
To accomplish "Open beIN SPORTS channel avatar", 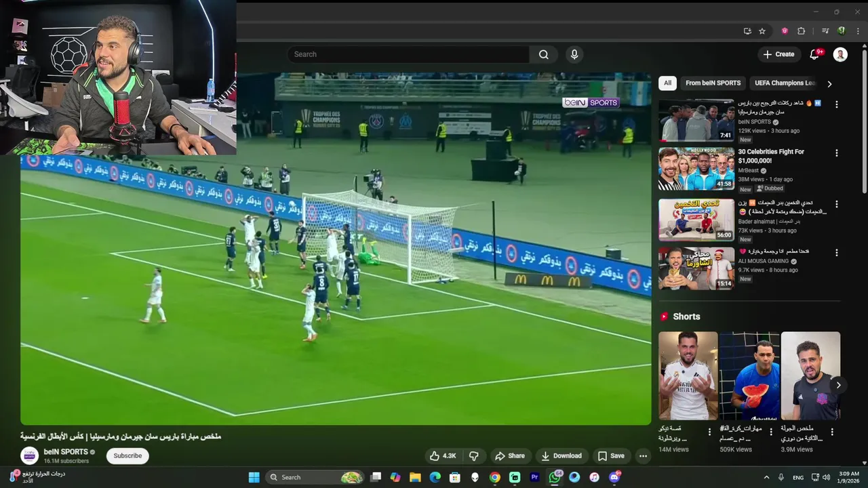I will 29,455.
